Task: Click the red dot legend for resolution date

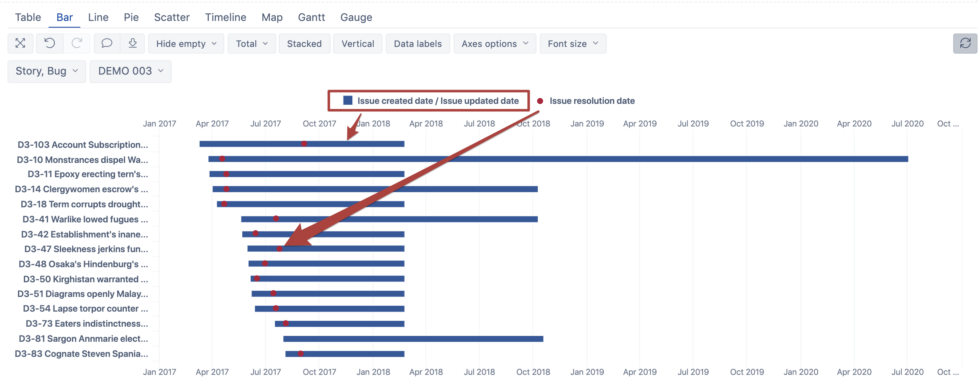Action: (x=540, y=101)
